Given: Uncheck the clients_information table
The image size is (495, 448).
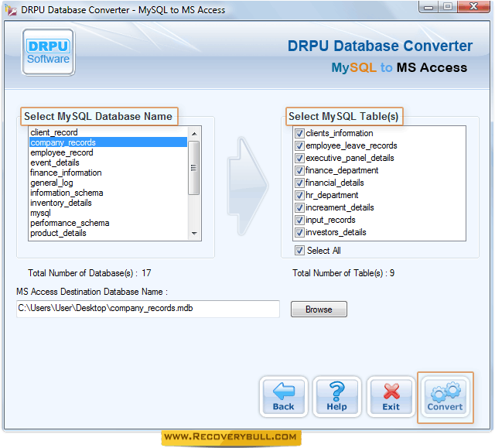Looking at the screenshot, I should tap(299, 134).
